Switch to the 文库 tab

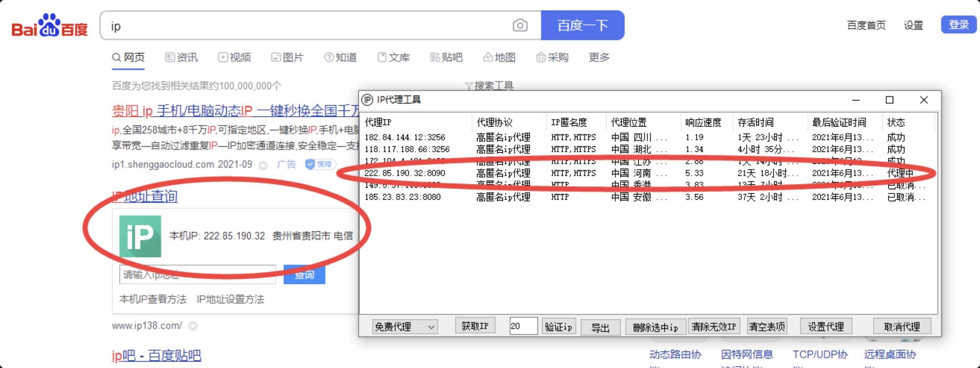pyautogui.click(x=394, y=57)
